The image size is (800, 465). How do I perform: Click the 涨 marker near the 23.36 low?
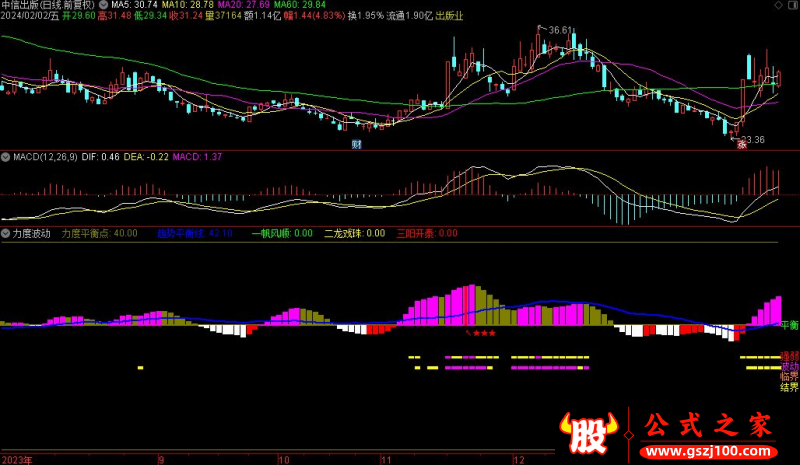[742, 145]
